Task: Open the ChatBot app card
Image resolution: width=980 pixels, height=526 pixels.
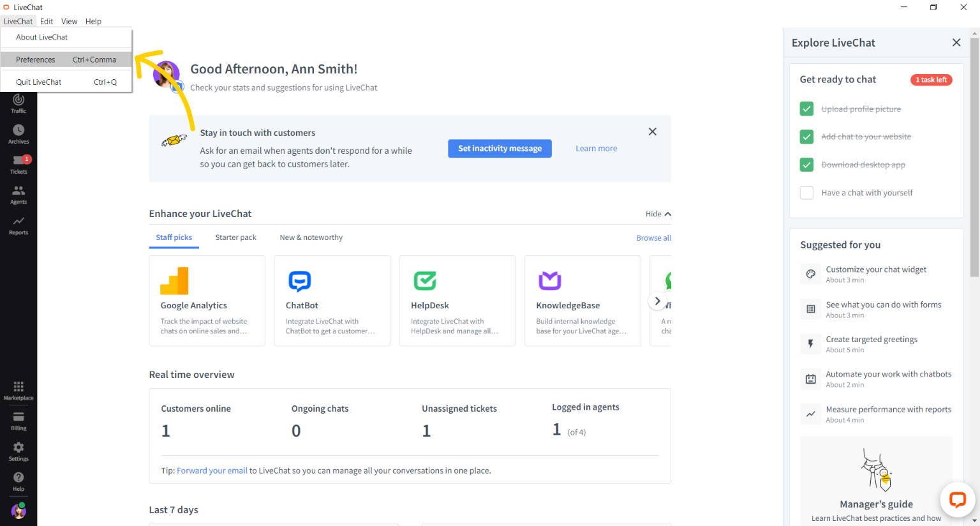Action: [x=332, y=301]
